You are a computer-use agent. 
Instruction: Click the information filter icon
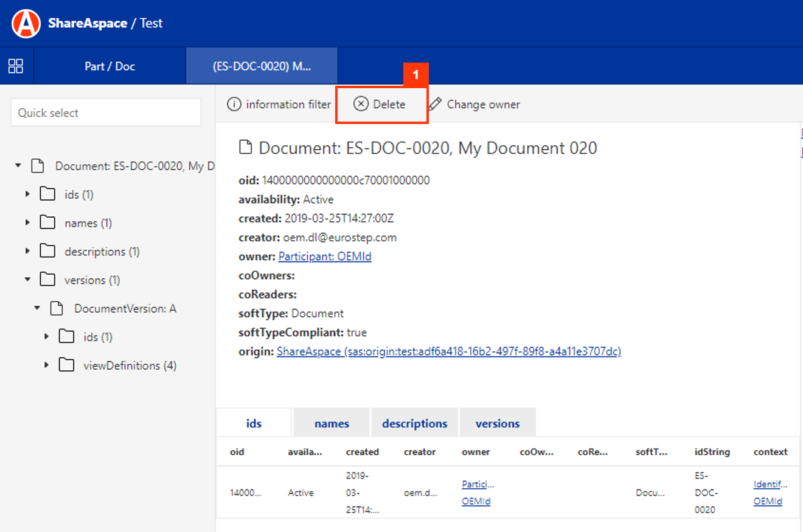pyautogui.click(x=234, y=105)
